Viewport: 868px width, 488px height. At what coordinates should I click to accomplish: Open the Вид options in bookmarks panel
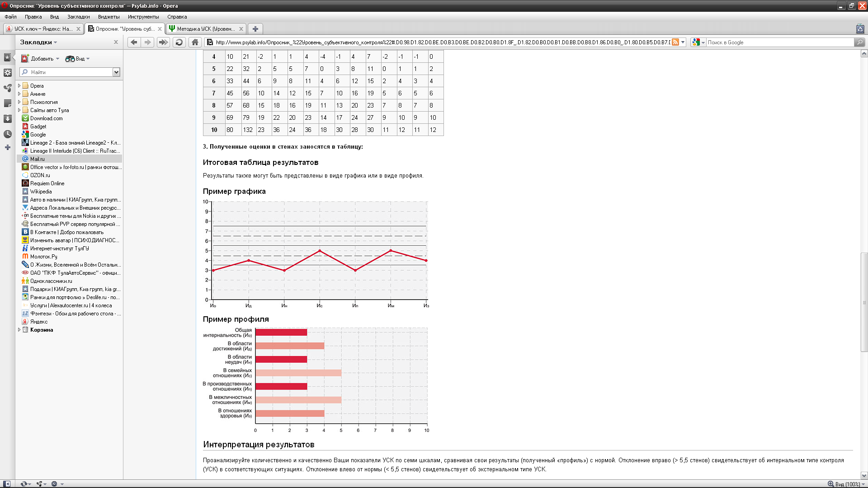(x=77, y=59)
